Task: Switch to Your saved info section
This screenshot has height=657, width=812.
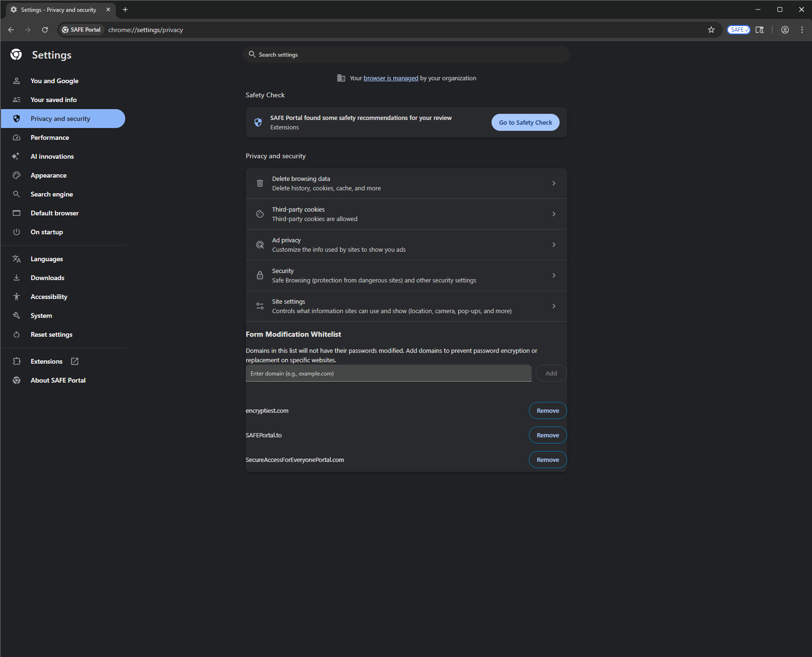Action: click(53, 99)
